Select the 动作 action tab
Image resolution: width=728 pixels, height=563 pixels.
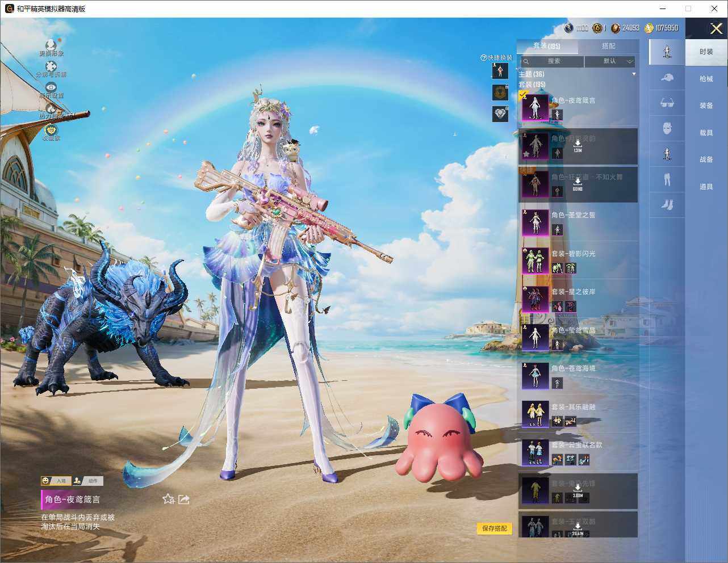pyautogui.click(x=87, y=481)
